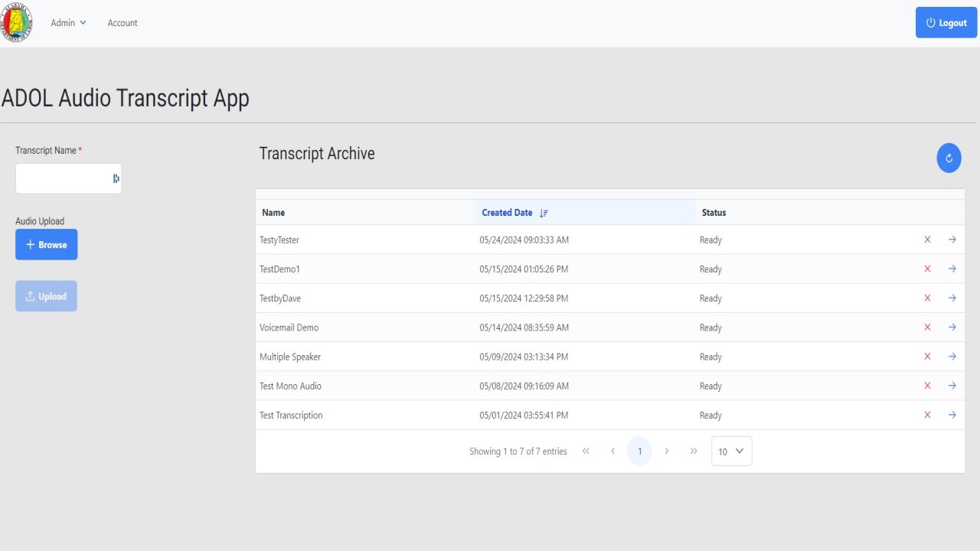The height and width of the screenshot is (551, 980).
Task: Click the Transcript Name input field
Action: [63, 178]
